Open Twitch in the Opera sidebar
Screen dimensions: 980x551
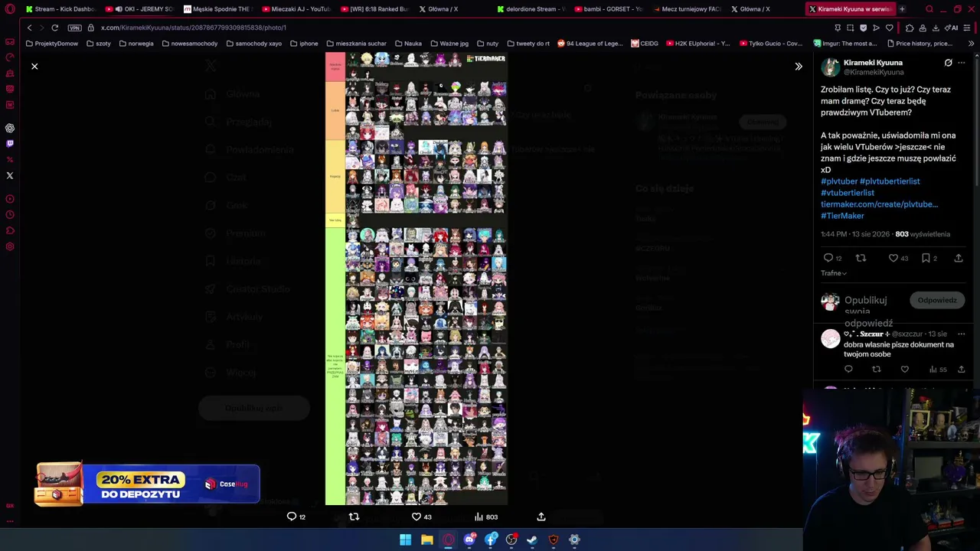(x=10, y=143)
